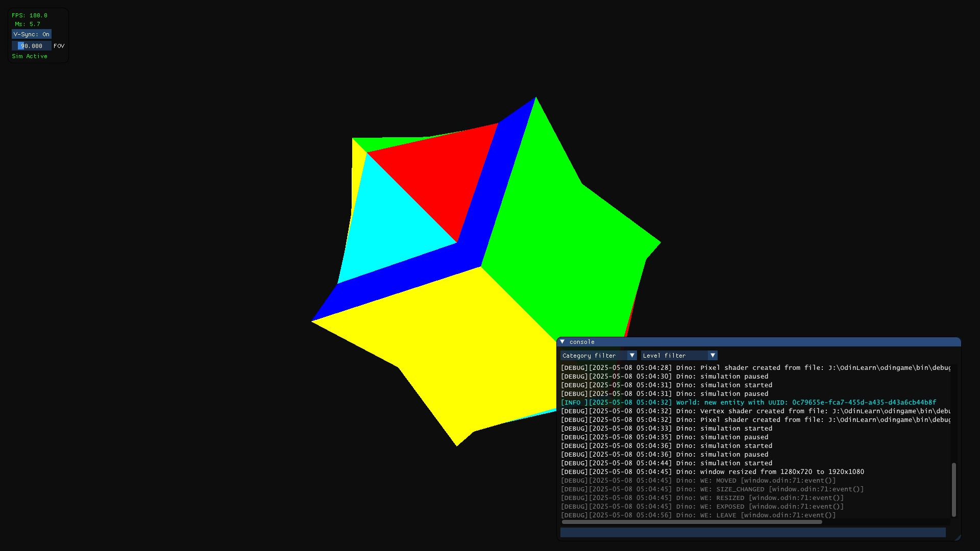The width and height of the screenshot is (980, 551).
Task: Collapse the console window triangle
Action: tap(562, 342)
